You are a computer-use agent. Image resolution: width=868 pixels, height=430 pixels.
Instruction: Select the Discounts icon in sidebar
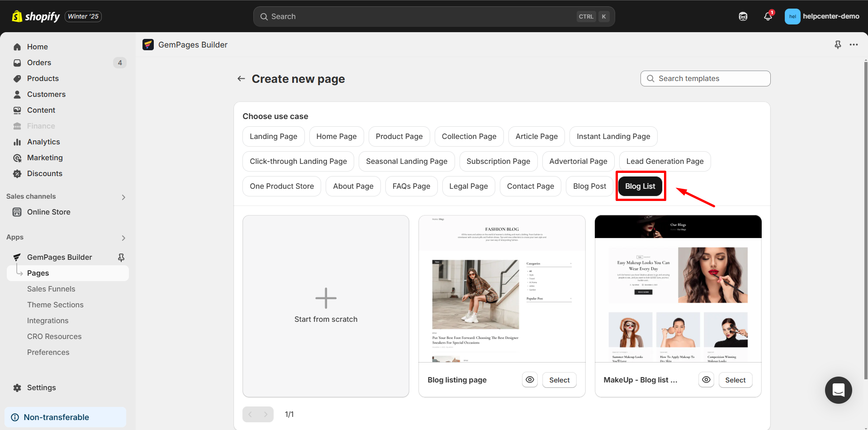tap(17, 173)
